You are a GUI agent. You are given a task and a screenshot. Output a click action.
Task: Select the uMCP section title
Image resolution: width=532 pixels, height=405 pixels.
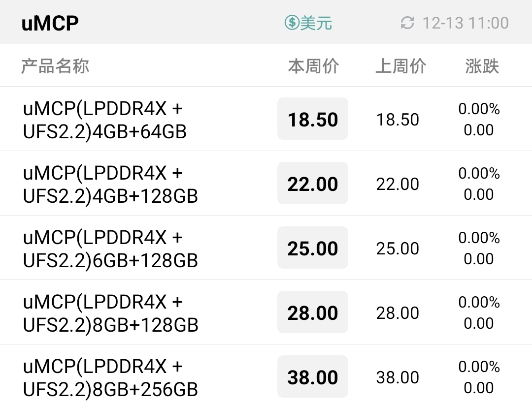click(x=50, y=23)
